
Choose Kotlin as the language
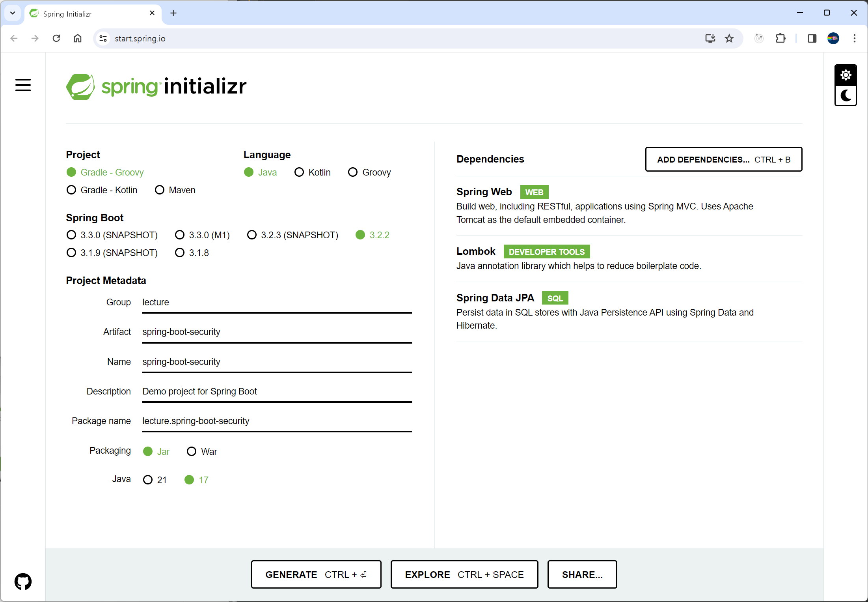click(299, 172)
